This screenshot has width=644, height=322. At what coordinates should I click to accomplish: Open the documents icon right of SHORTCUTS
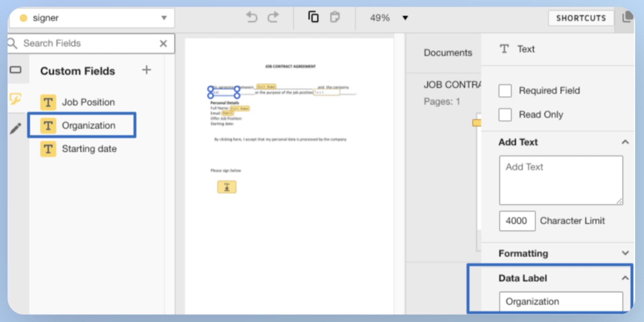627,18
